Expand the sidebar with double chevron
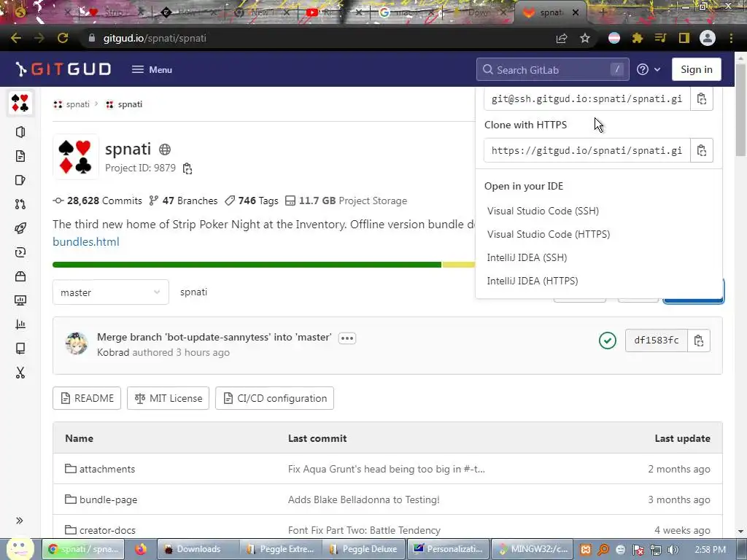The width and height of the screenshot is (747, 560). (20, 521)
